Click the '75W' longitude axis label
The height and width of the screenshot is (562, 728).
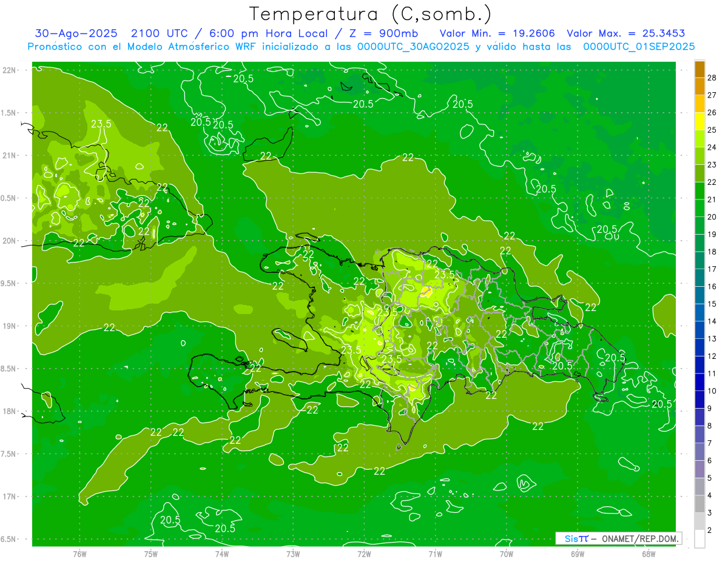pos(151,554)
